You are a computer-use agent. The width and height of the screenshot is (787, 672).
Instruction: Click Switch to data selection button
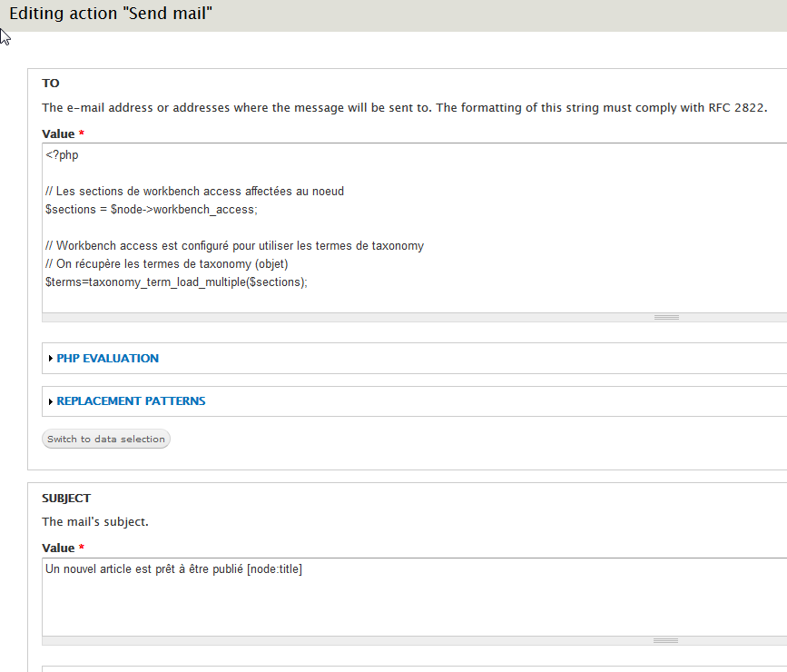point(106,439)
